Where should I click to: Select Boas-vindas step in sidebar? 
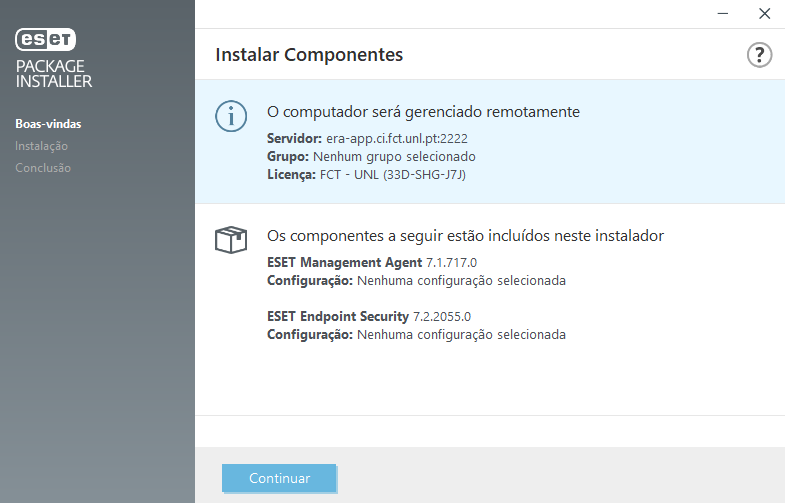[x=48, y=124]
